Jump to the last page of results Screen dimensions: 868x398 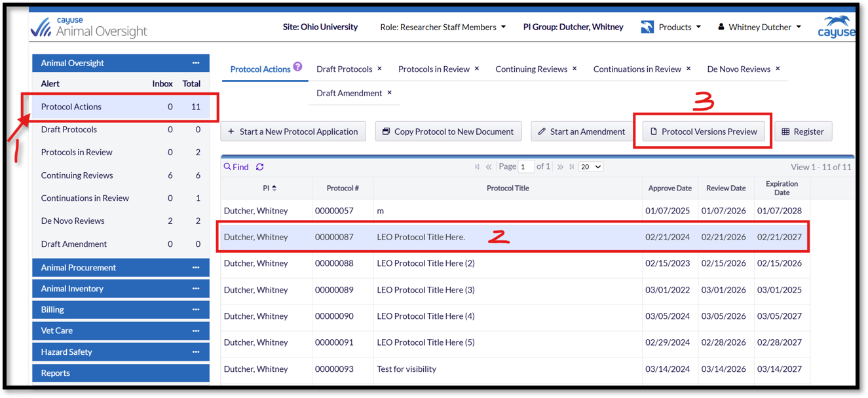pyautogui.click(x=571, y=167)
